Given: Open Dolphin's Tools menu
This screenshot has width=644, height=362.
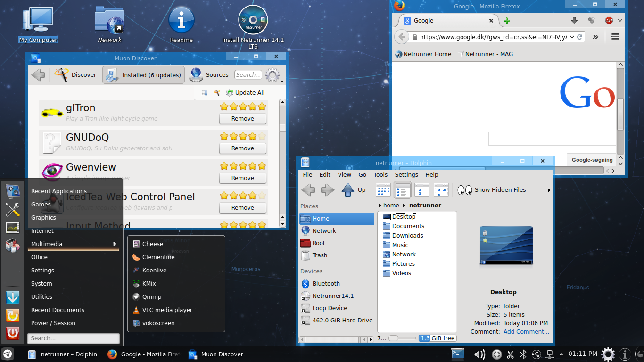Looking at the screenshot, I should (x=380, y=174).
